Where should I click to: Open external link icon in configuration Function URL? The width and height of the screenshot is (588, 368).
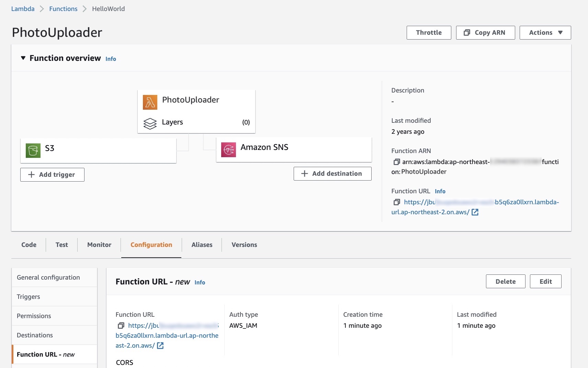[x=160, y=346]
